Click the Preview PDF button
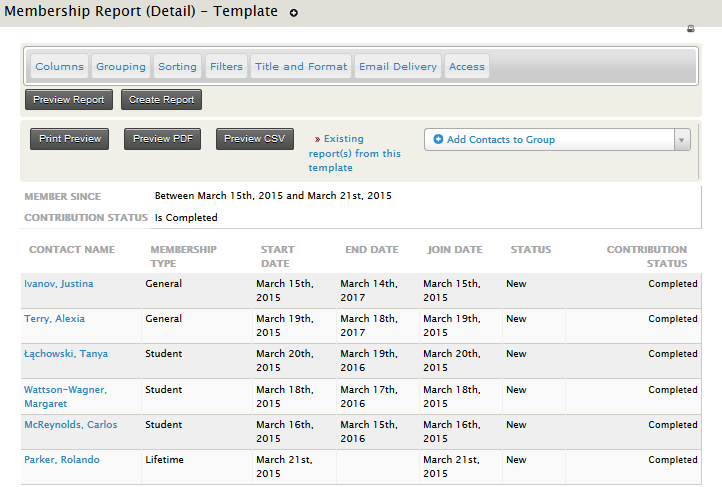This screenshot has width=722, height=487. (162, 139)
